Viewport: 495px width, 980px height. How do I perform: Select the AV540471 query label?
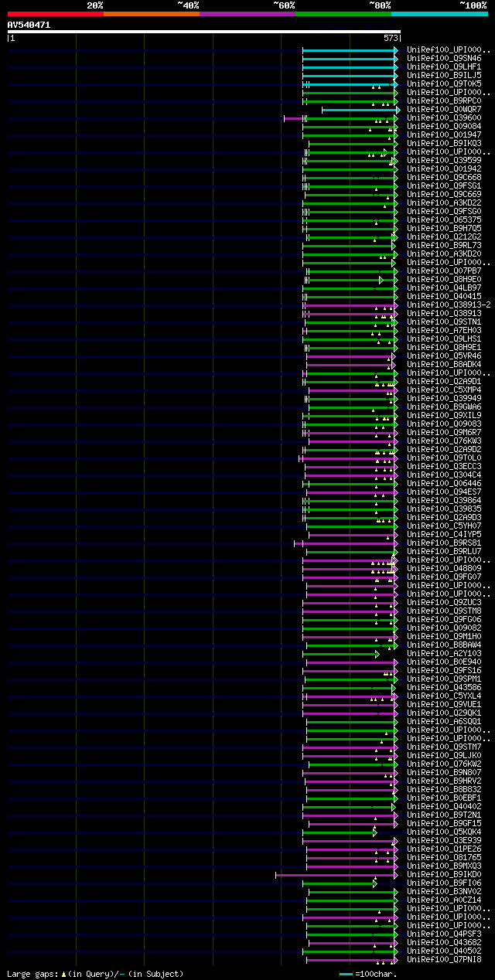(x=29, y=25)
